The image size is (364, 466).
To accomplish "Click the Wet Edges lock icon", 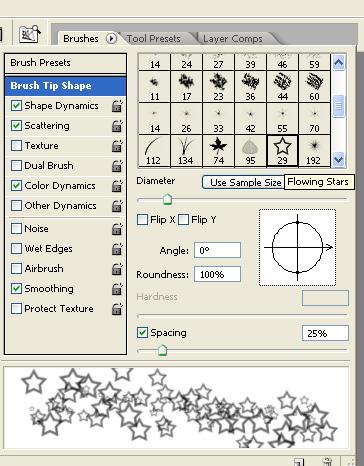I will [117, 249].
